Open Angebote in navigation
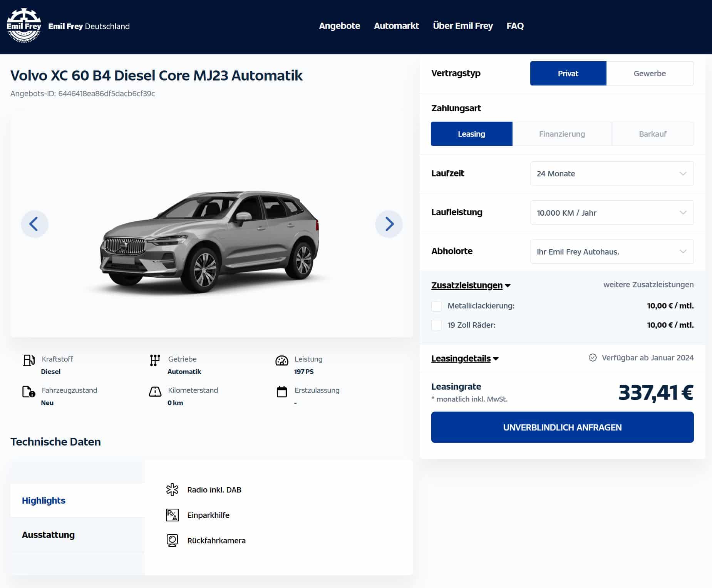Viewport: 712px width, 588px height. point(339,26)
